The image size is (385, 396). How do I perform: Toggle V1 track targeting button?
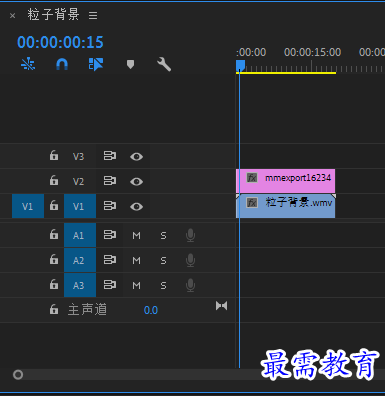(80, 206)
